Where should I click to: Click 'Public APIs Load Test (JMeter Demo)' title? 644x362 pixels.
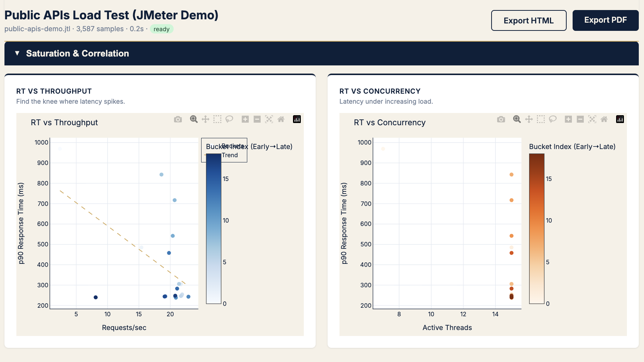[111, 15]
